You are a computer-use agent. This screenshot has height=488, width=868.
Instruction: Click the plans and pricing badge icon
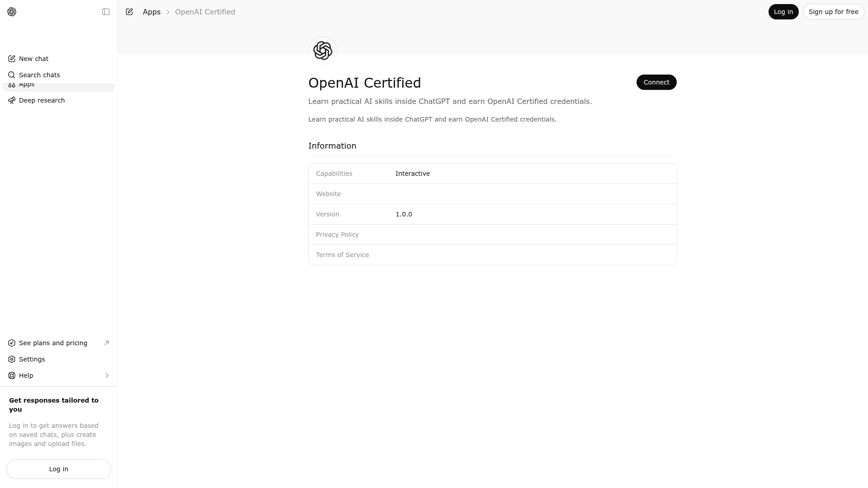[x=12, y=343]
